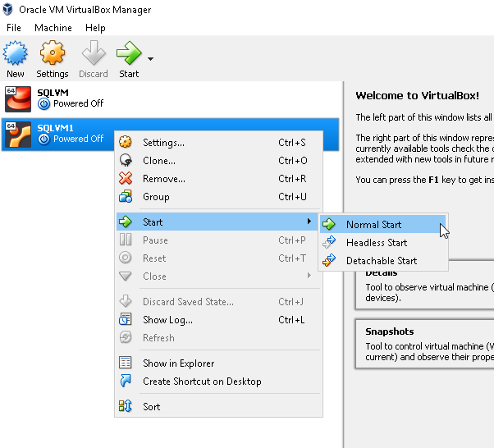Click the green Start arrow toolbar icon
Viewport: 494px width, 448px height.
click(x=129, y=56)
